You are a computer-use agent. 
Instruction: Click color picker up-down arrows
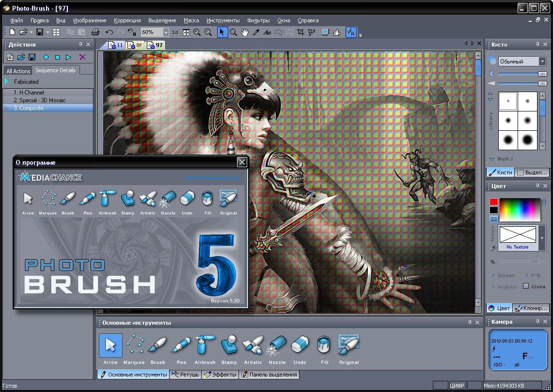(x=544, y=202)
